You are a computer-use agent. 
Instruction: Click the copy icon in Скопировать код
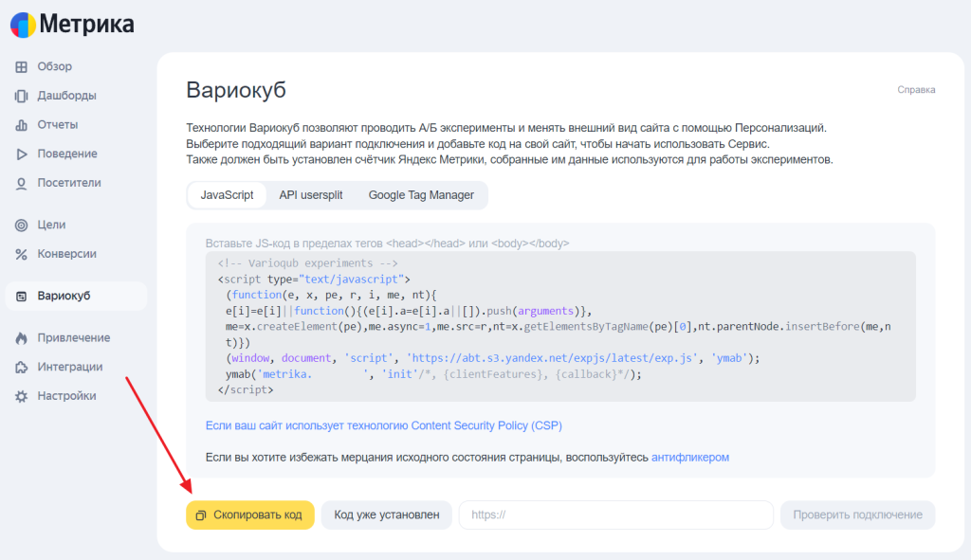click(x=201, y=515)
